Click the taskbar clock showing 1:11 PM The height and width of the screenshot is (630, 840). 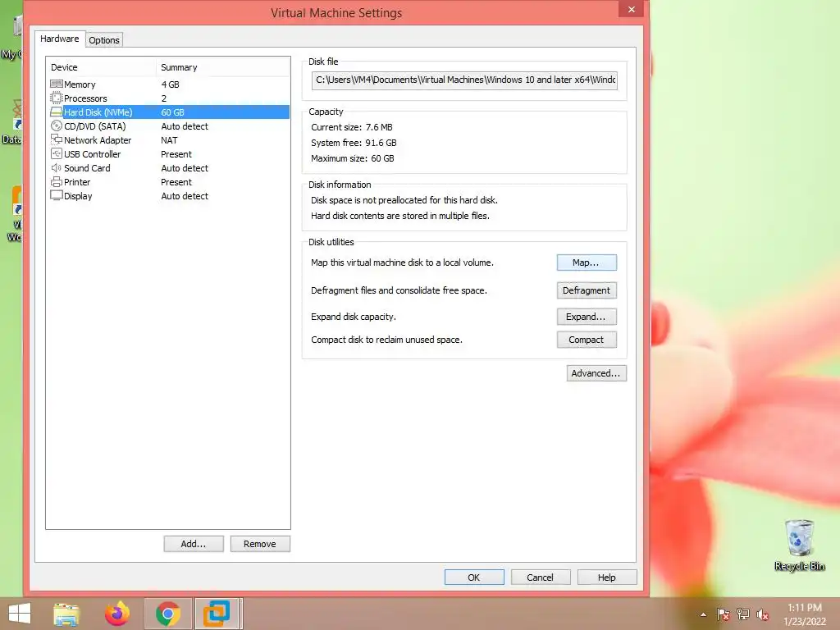click(805, 608)
